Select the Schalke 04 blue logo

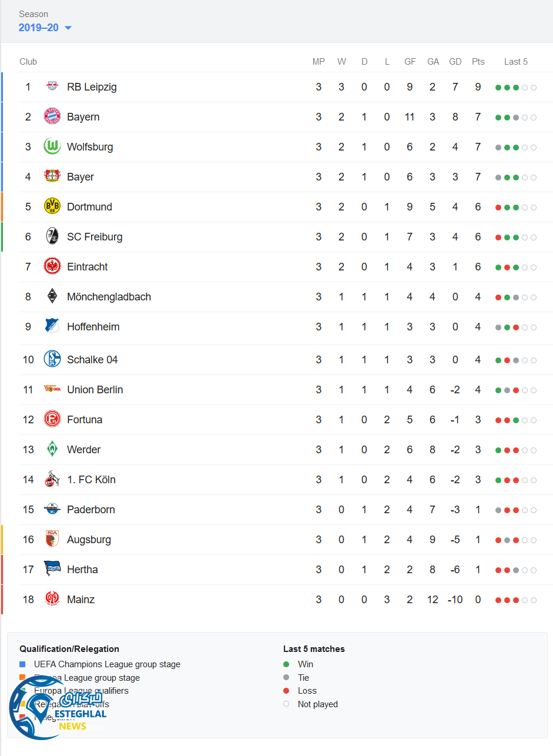coord(52,359)
